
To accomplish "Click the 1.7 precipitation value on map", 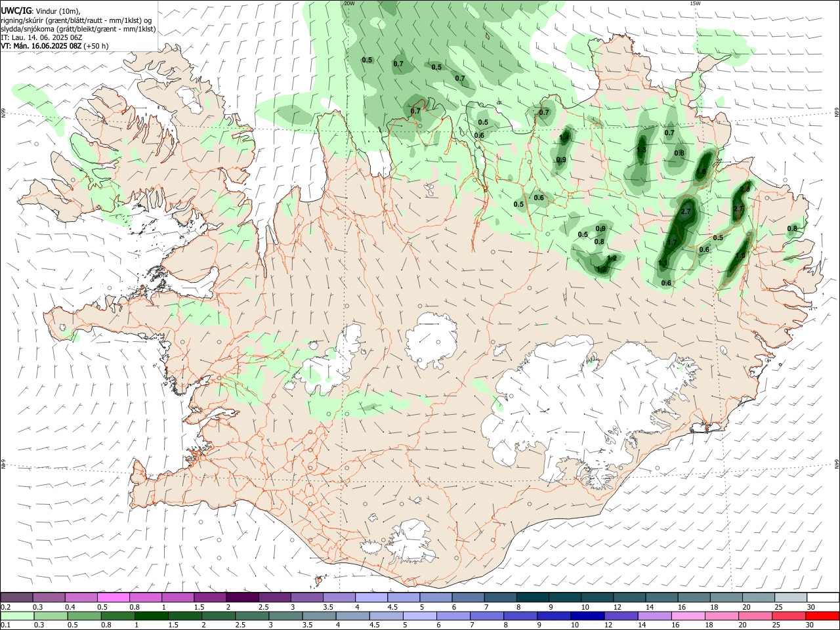I will pos(672,242).
